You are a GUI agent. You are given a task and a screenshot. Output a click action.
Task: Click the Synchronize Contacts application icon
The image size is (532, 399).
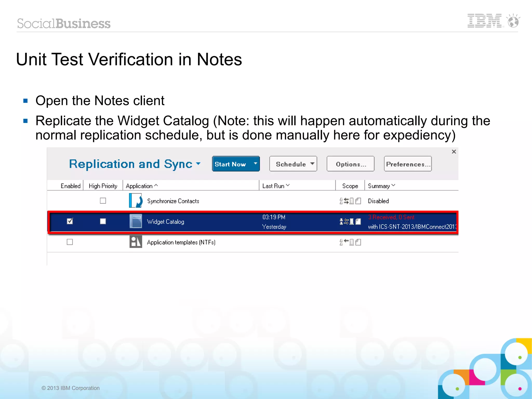136,200
